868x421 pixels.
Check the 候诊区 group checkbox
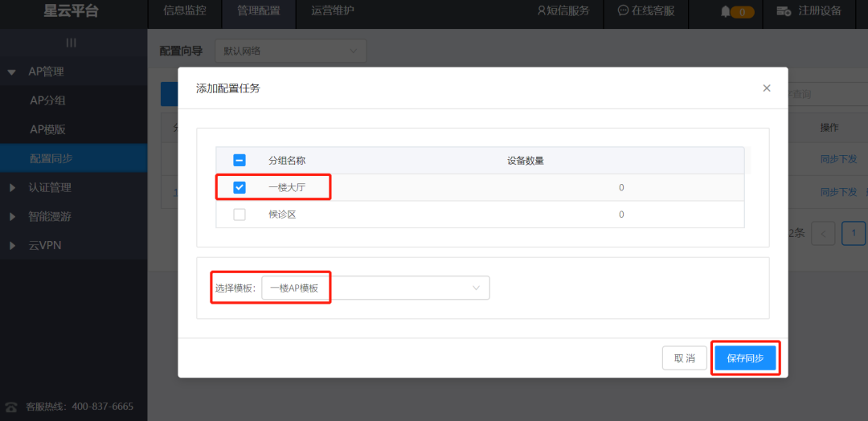[x=240, y=215]
